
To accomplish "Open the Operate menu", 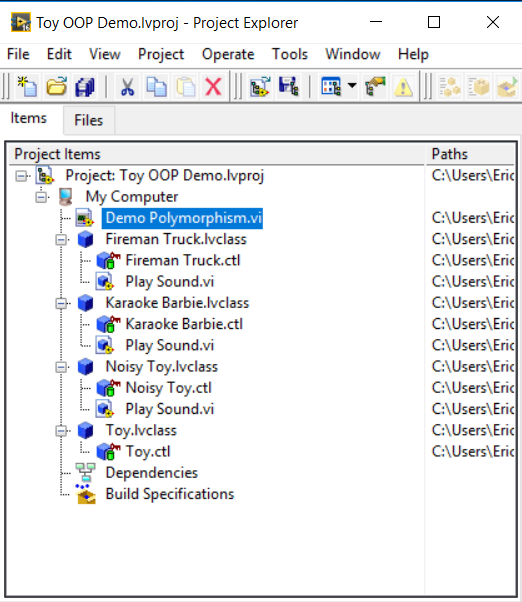I will (228, 54).
